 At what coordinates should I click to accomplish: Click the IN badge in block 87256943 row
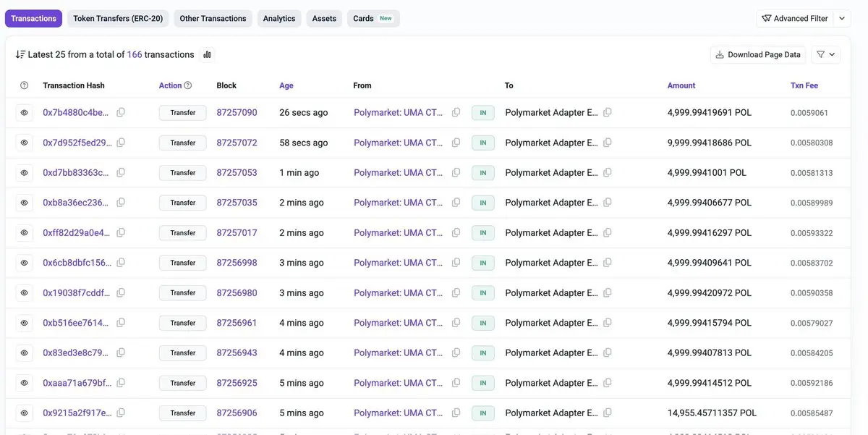(x=483, y=353)
